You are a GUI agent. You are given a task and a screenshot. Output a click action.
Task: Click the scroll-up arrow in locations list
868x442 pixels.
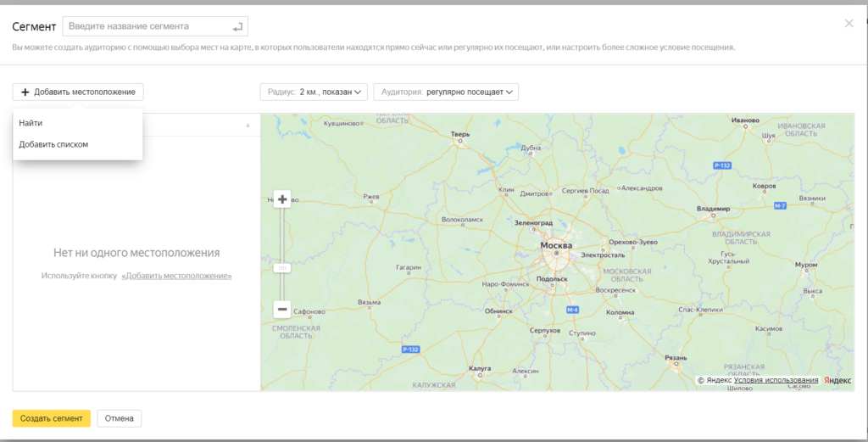(x=248, y=125)
